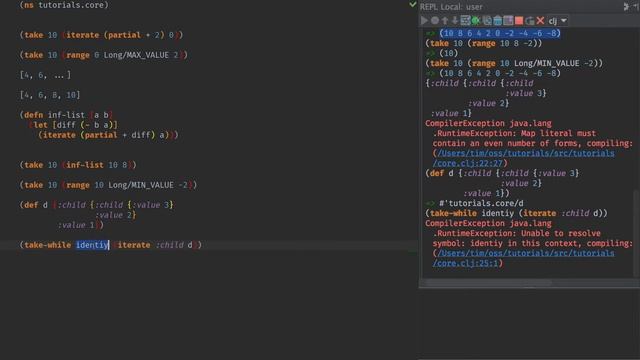Click the defn inf-list function name
Viewport: 640px width, 360px height.
tap(67, 115)
